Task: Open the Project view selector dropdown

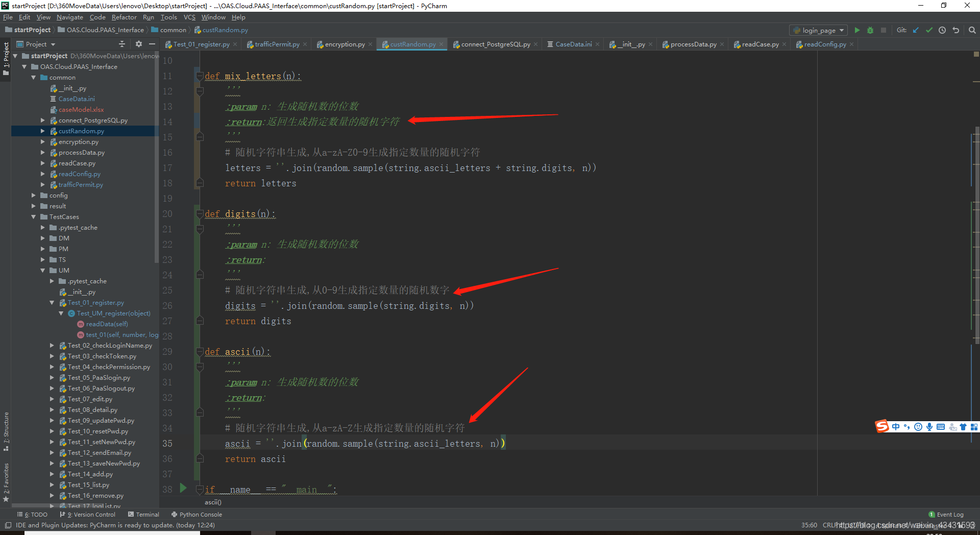Action: (36, 44)
